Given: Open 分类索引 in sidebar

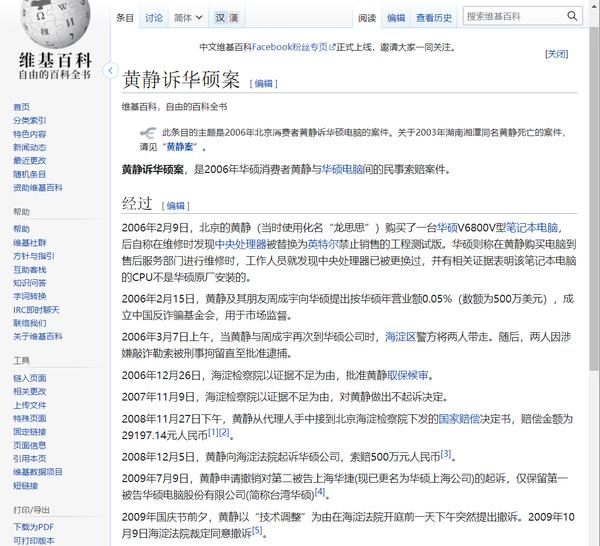Looking at the screenshot, I should (29, 121).
